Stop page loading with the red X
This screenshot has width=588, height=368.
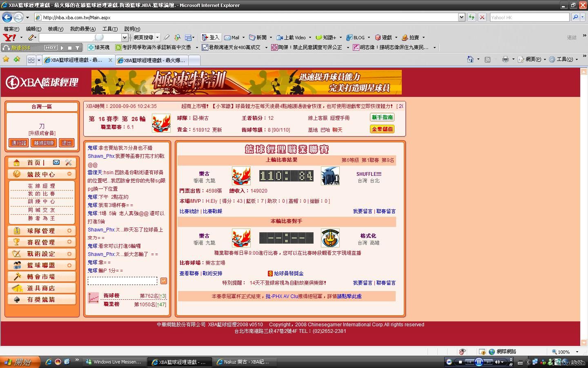482,17
